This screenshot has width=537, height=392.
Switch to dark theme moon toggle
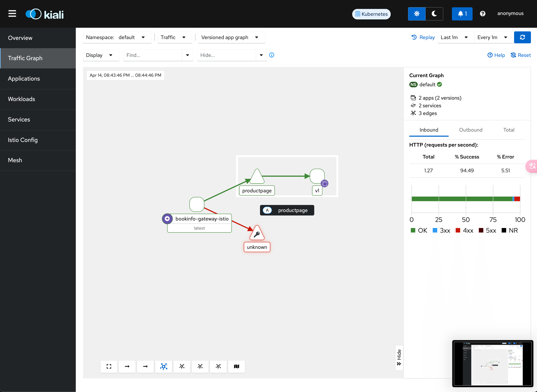(x=434, y=14)
